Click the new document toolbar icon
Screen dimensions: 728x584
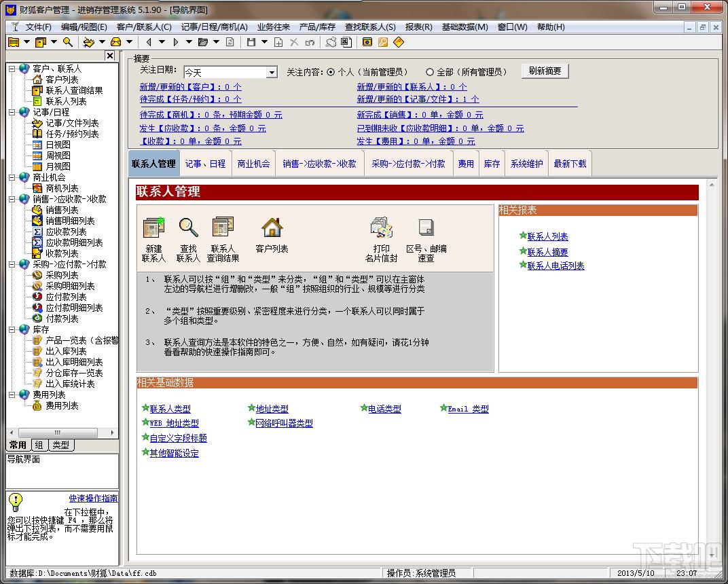pyautogui.click(x=278, y=42)
